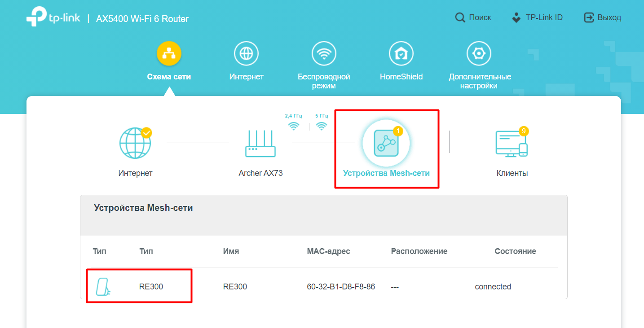Select the globe Интернет icon in network diagram
Viewport: 644px width, 328px height.
coord(135,143)
